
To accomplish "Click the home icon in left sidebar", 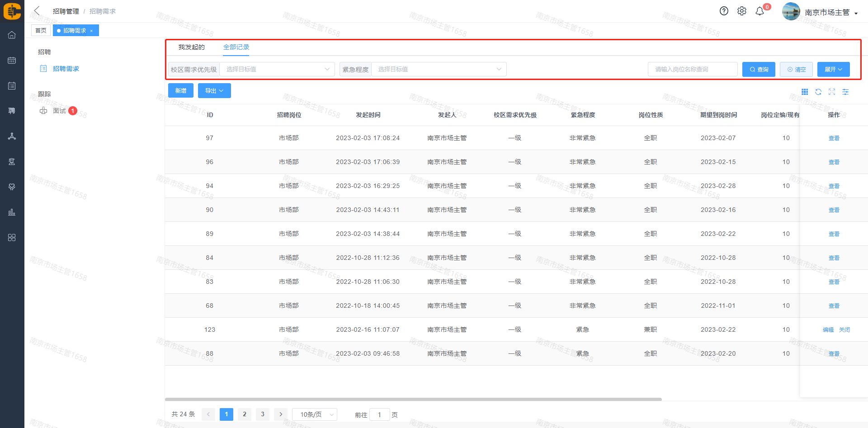I will coord(12,35).
